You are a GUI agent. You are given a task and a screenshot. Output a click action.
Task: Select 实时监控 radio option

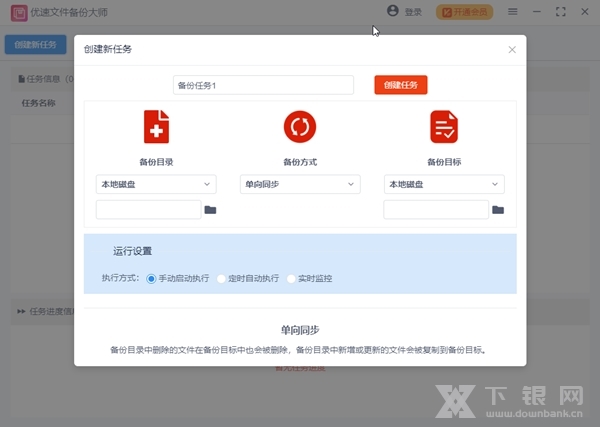tap(291, 279)
